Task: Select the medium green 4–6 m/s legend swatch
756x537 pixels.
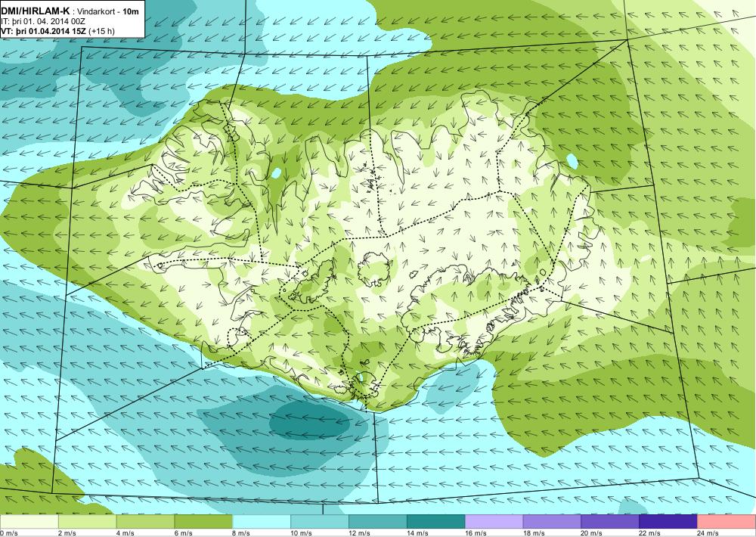Action: pos(145,522)
